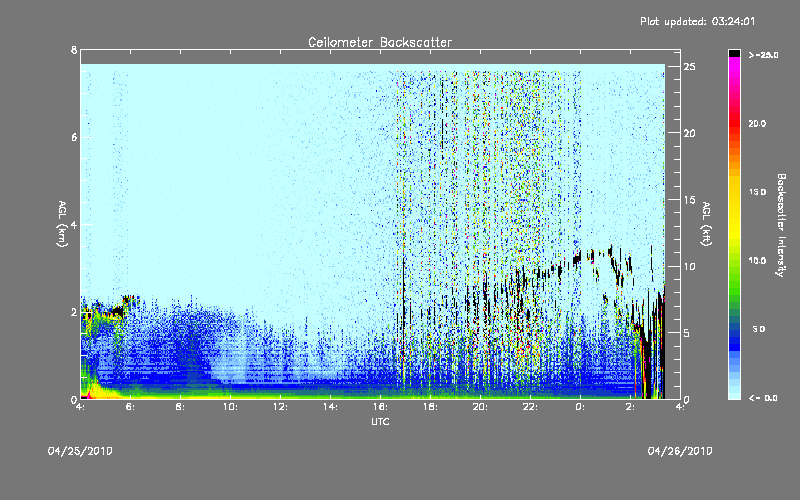Click the 4 tick on the km axis
The image size is (800, 500).
(74, 224)
